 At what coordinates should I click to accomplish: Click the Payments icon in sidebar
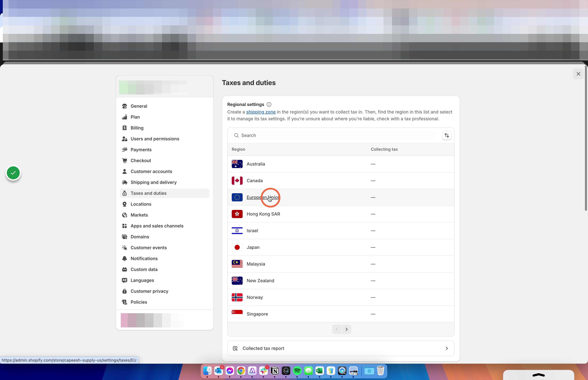click(125, 150)
